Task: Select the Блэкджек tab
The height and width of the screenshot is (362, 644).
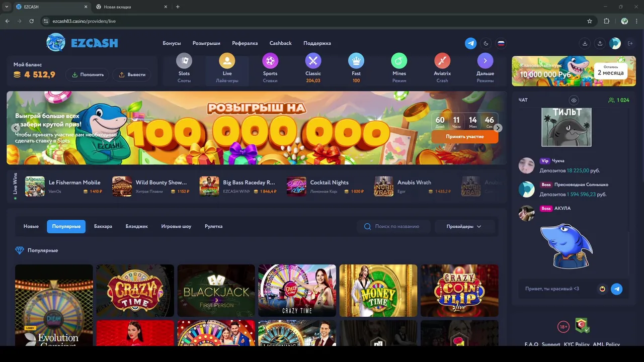Action: 137,226
